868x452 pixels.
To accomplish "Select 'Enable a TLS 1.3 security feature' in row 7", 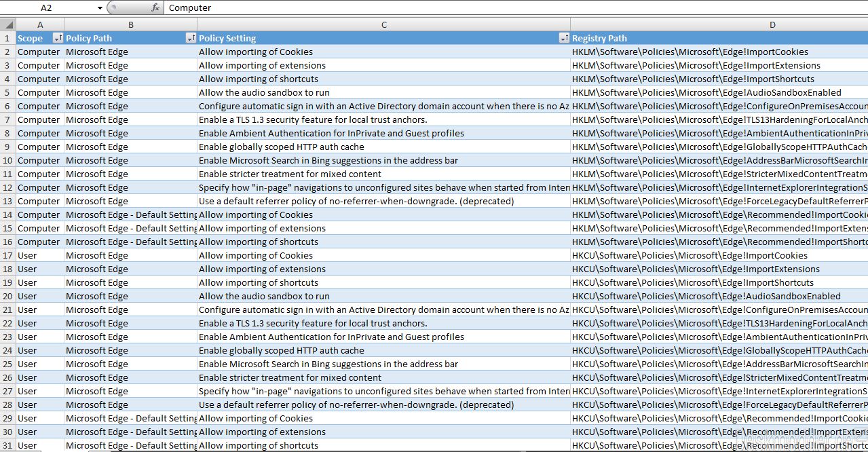I will (384, 119).
